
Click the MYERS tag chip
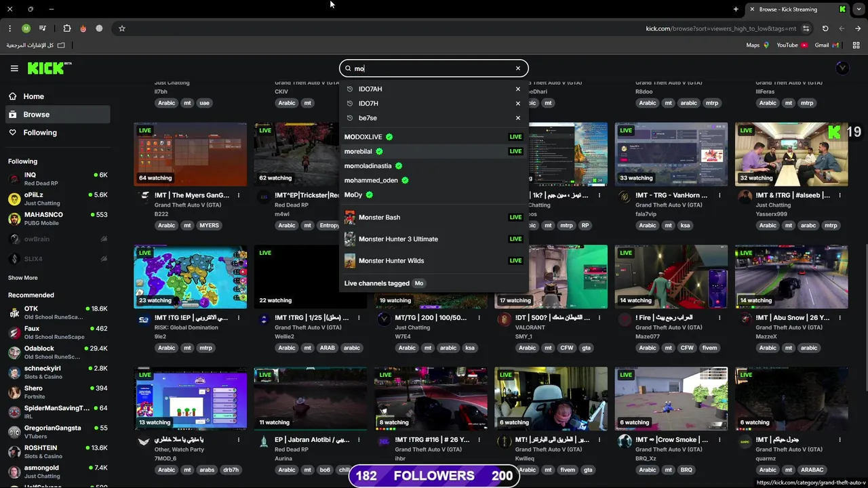[x=209, y=226]
